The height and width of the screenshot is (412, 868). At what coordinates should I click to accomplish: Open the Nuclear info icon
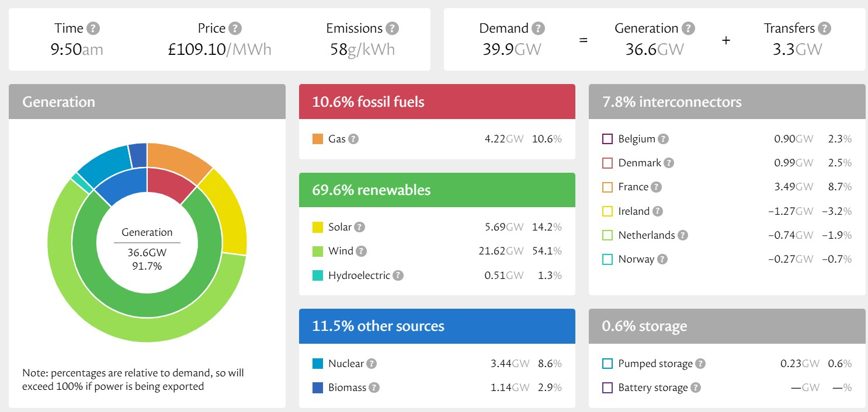pyautogui.click(x=371, y=364)
